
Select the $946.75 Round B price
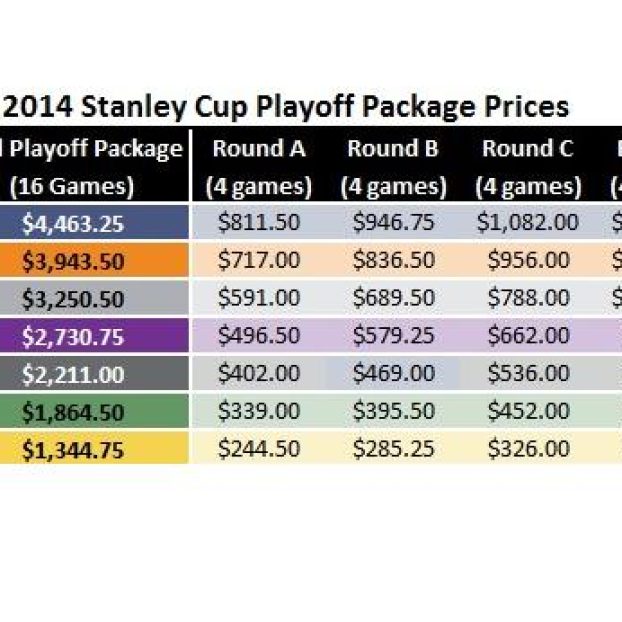pyautogui.click(x=393, y=222)
